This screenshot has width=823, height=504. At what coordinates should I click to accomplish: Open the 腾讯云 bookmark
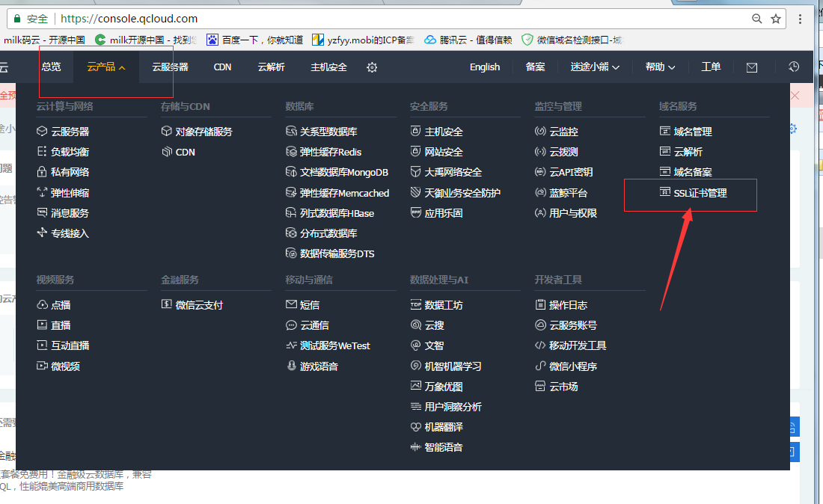click(468, 40)
